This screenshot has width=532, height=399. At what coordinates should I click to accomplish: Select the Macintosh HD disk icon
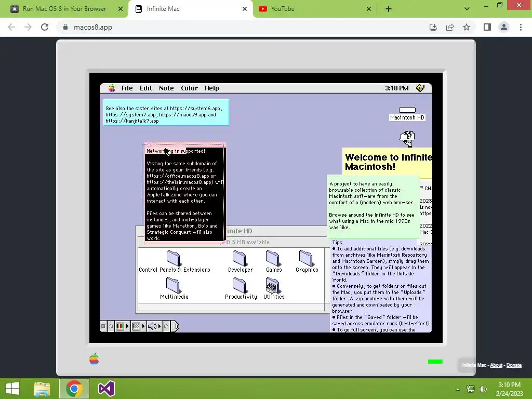click(407, 114)
